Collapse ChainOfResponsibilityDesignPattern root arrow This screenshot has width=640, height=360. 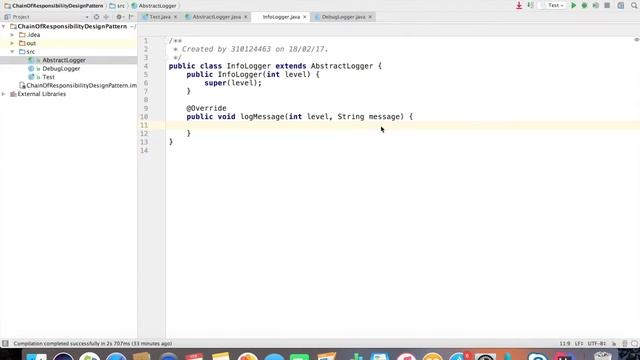coord(4,26)
